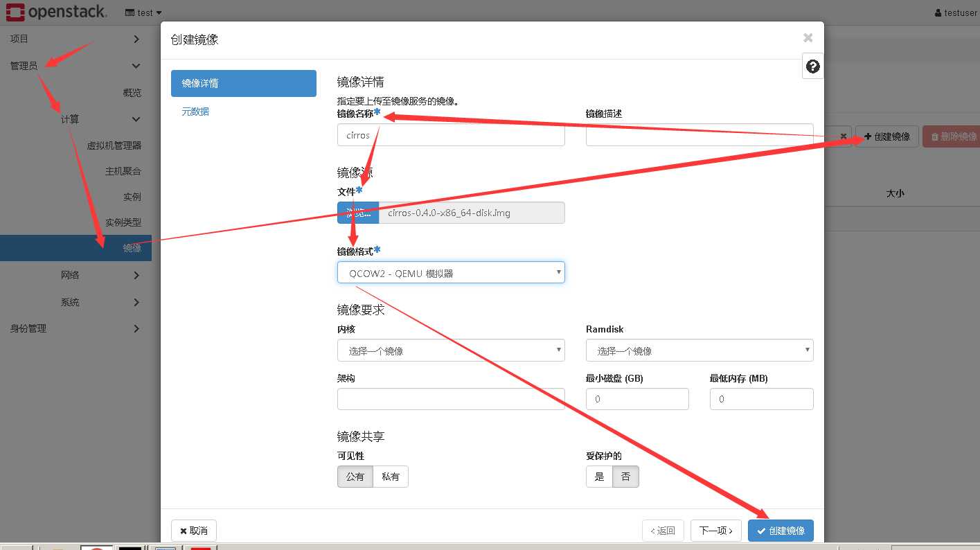Click the red 删除镜像 button behind dialog
980x550 pixels.
coord(952,136)
